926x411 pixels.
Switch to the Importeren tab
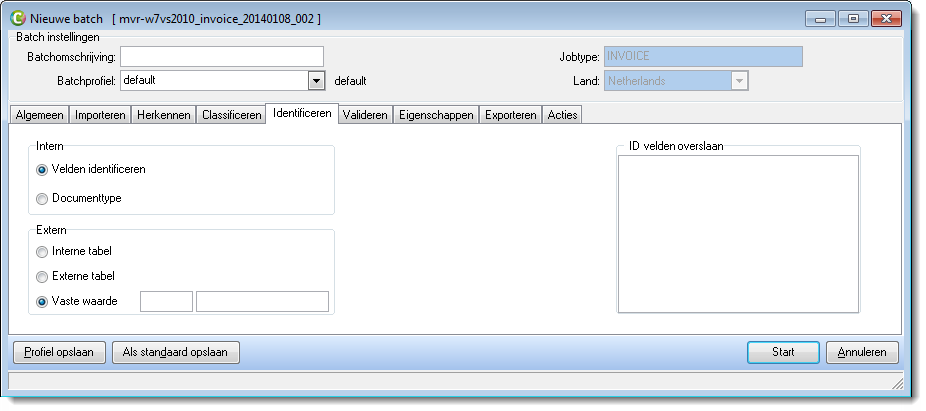(100, 115)
